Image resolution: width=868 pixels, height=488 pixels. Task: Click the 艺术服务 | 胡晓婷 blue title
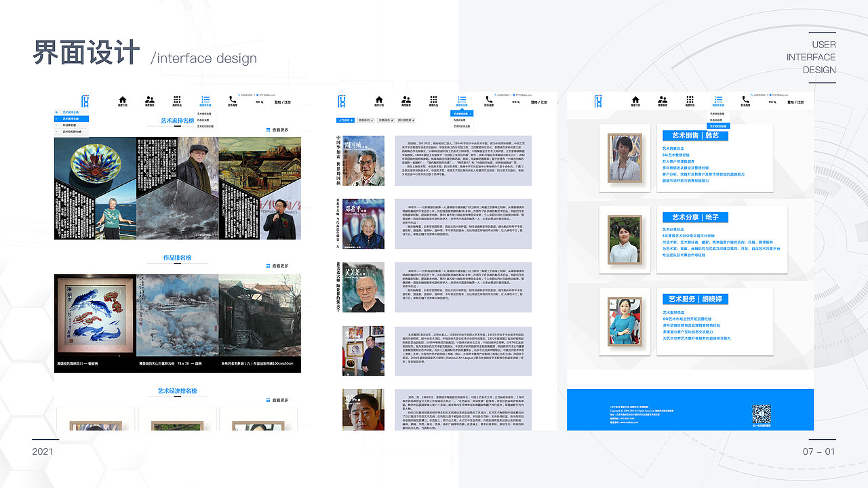click(x=695, y=299)
